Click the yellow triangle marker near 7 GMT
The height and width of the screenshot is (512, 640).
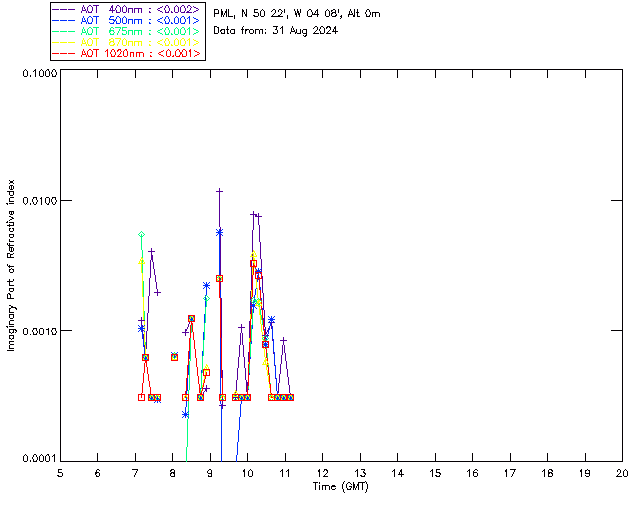142,261
